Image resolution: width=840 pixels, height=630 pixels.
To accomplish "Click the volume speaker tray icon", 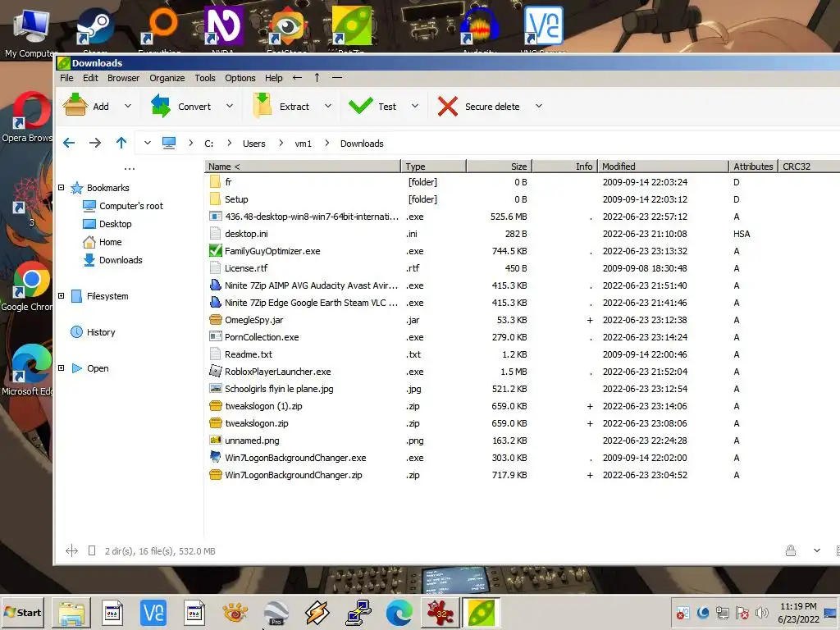I will point(761,612).
